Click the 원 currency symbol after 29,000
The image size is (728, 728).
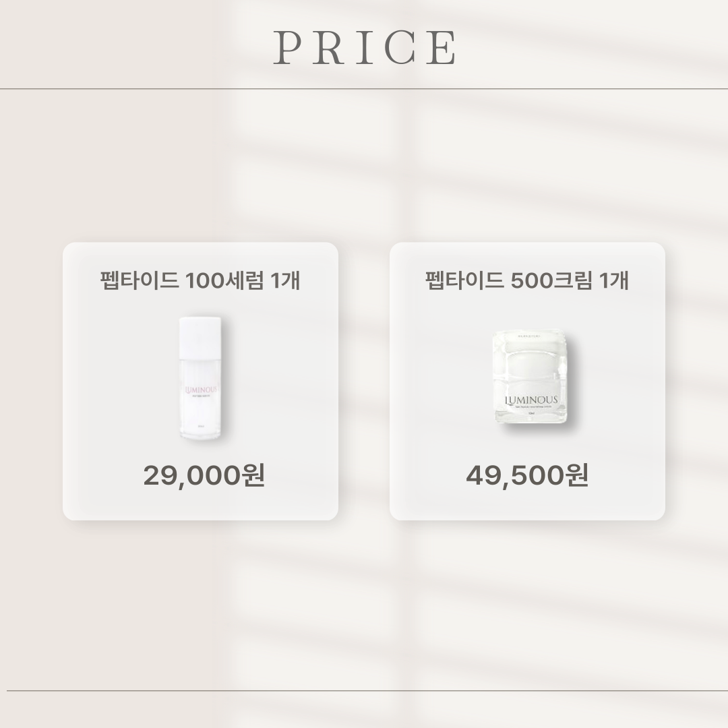coord(253,475)
